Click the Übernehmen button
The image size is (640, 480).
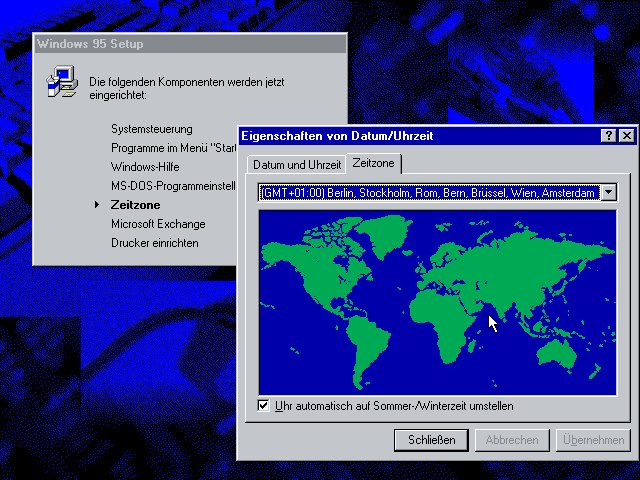coord(592,440)
